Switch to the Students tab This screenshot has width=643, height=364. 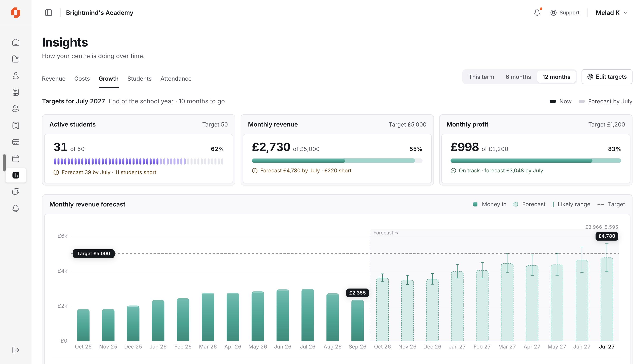139,78
